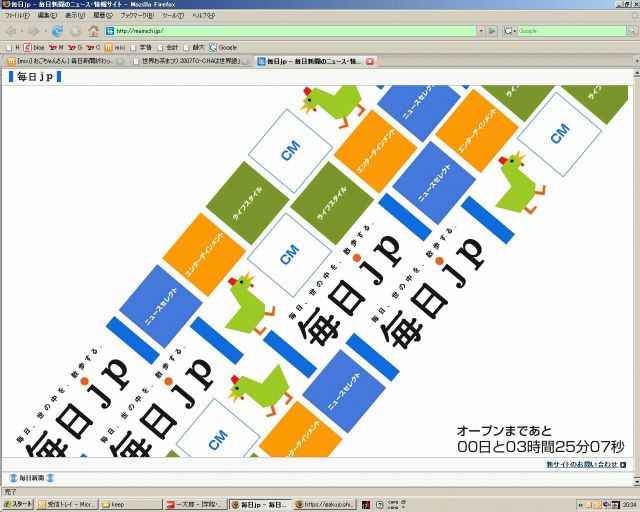Image resolution: width=640 pixels, height=512 pixels.
Task: Open the 録大 bookmark
Action: [x=194, y=47]
